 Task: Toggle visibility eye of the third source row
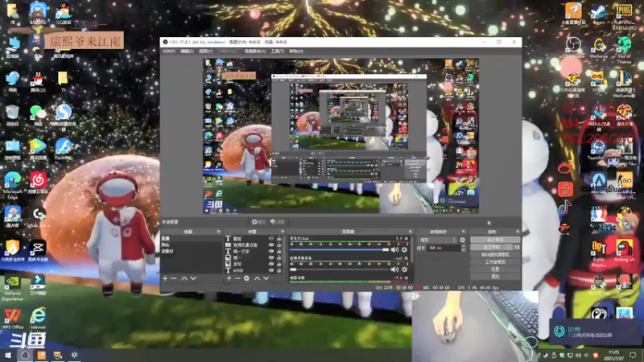click(271, 251)
